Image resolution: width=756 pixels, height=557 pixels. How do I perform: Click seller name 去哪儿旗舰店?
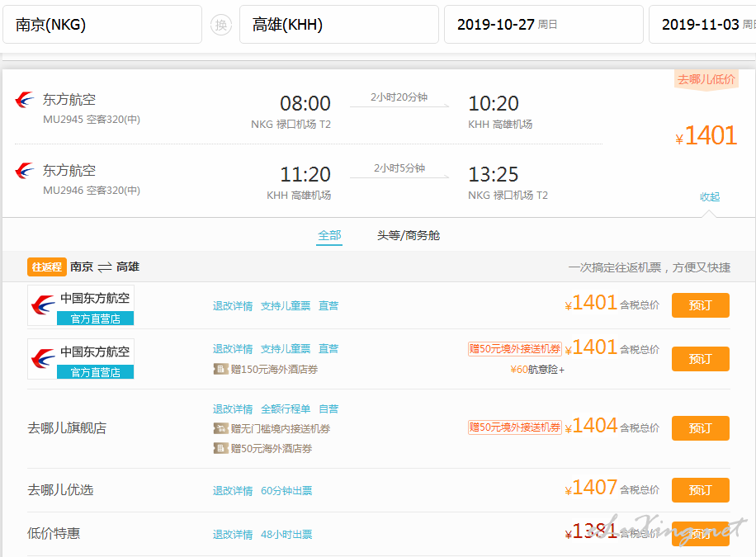(x=67, y=427)
